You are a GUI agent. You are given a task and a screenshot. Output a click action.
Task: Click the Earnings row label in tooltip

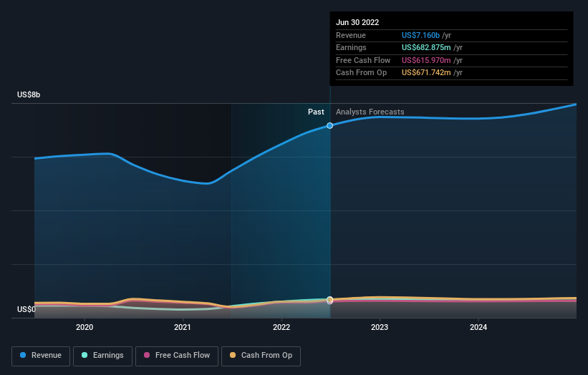351,47
